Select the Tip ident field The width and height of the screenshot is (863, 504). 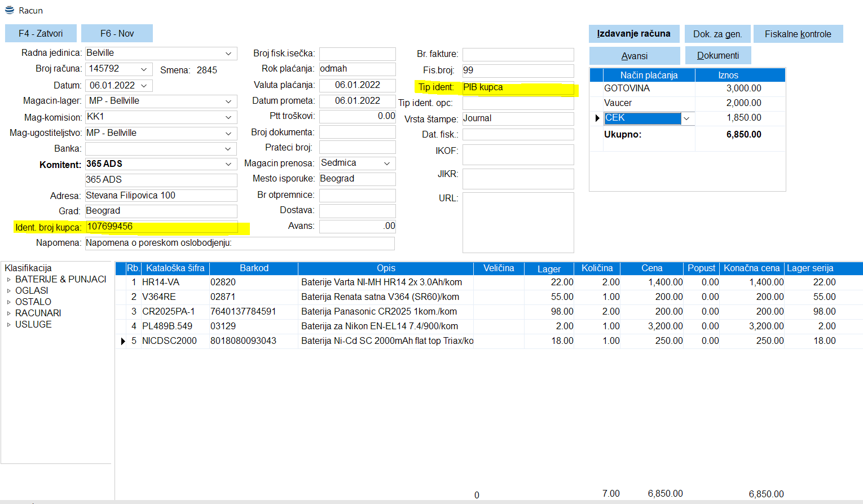pos(517,87)
